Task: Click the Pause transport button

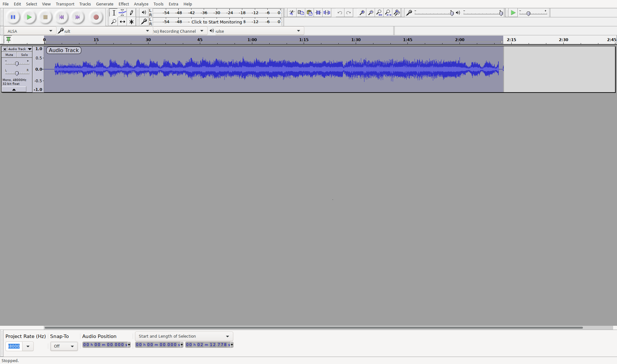Action: (x=13, y=17)
